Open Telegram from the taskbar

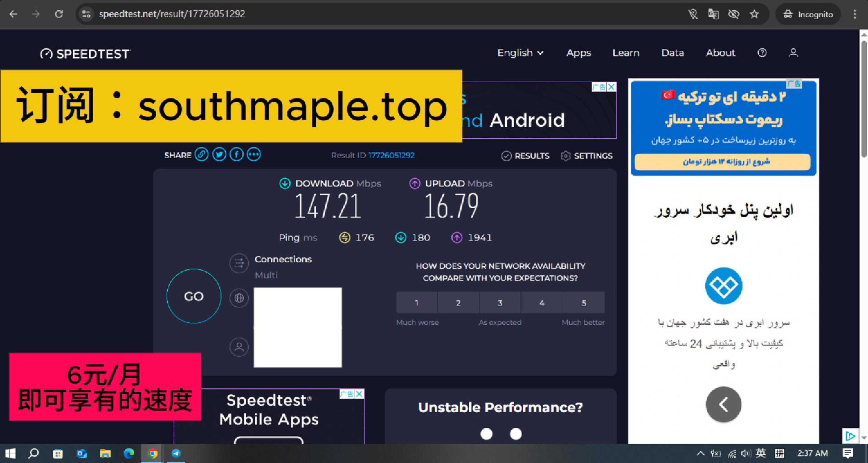point(176,454)
